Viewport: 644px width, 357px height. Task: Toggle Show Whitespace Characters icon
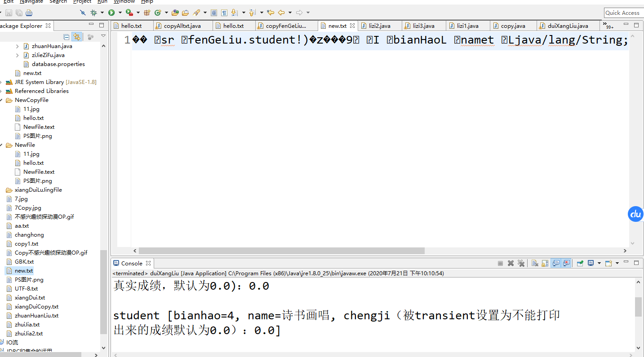[224, 13]
